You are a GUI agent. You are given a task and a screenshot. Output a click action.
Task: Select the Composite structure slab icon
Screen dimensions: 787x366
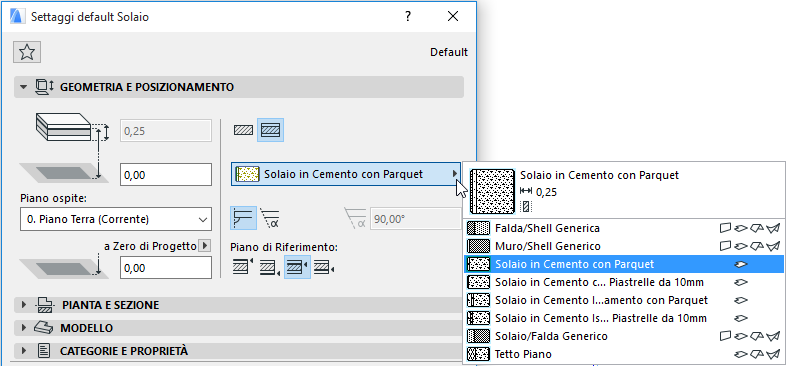pos(271,131)
